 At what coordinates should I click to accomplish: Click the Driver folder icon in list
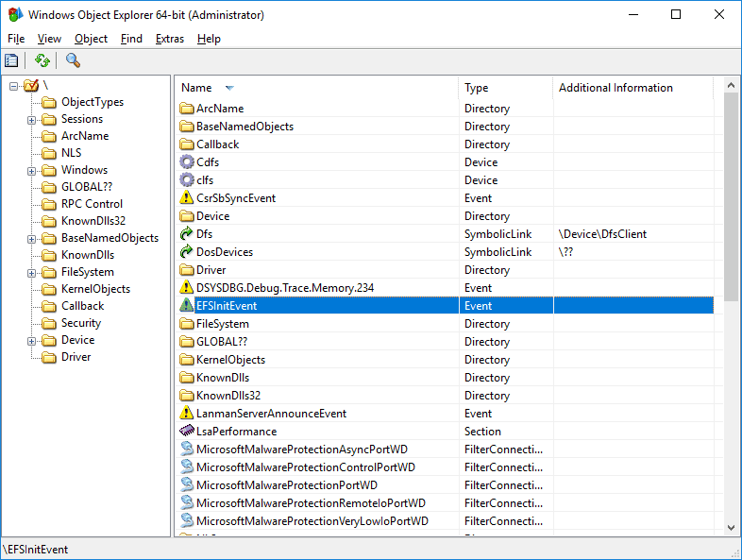click(187, 270)
